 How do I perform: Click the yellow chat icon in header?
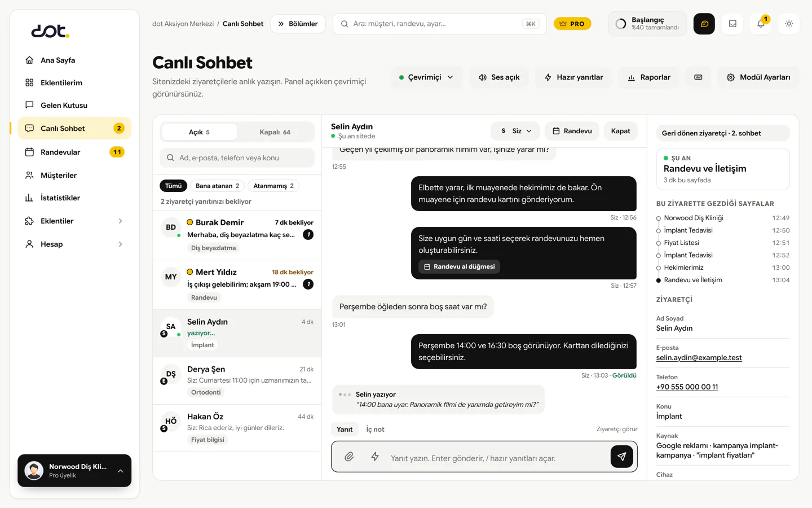click(704, 24)
